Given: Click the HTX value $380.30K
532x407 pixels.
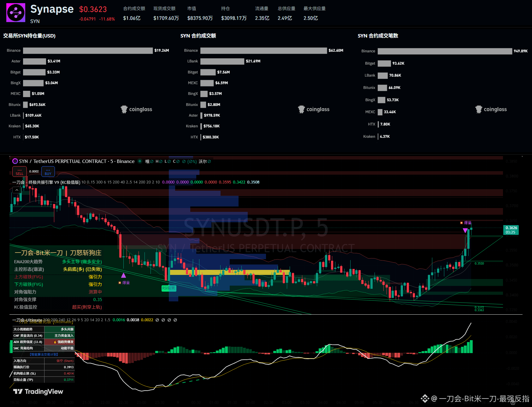Looking at the screenshot, I should 211,137.
